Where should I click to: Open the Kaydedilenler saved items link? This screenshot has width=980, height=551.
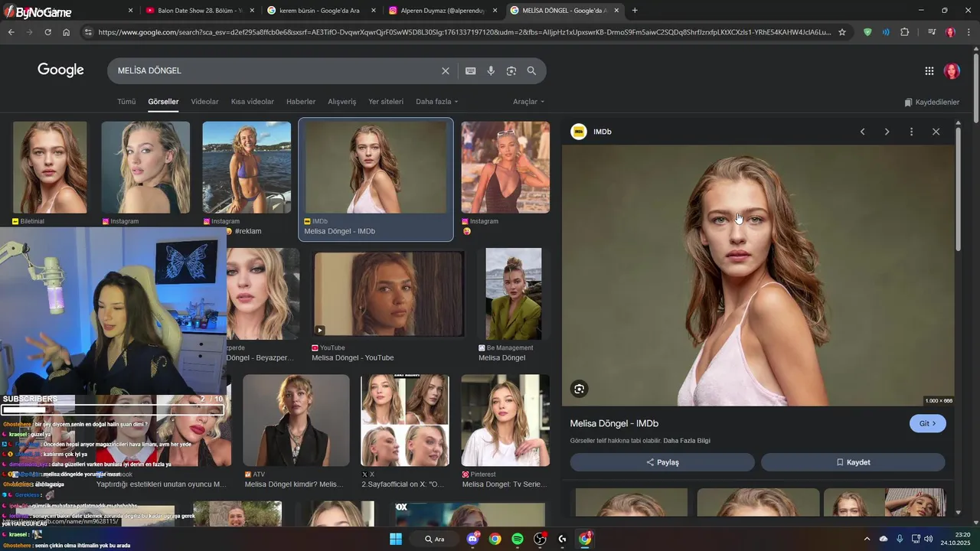click(931, 102)
